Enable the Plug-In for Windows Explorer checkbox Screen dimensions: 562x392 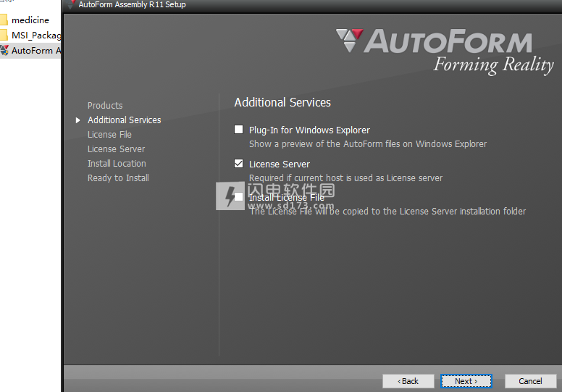239,130
